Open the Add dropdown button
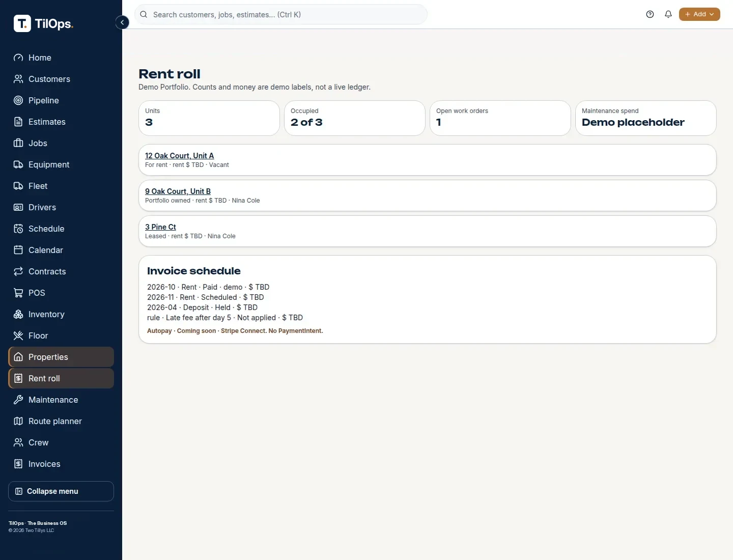 [x=699, y=14]
